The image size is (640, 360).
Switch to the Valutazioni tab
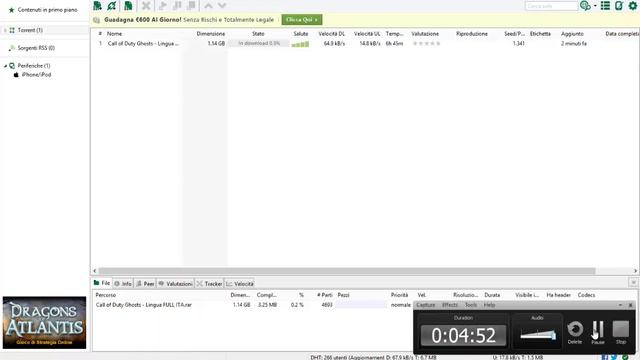click(176, 284)
